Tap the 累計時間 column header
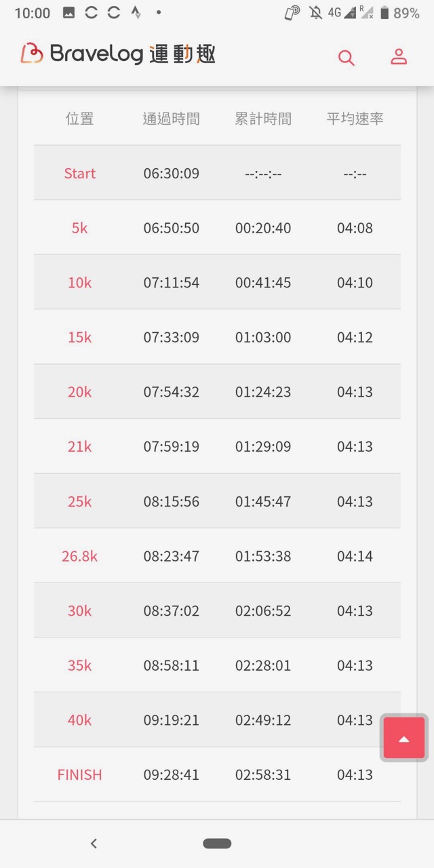 [263, 119]
